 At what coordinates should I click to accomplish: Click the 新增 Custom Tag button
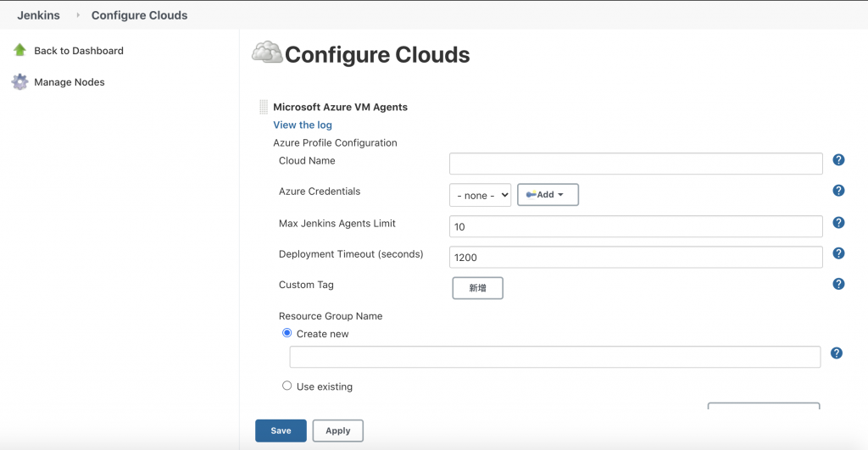click(x=478, y=288)
